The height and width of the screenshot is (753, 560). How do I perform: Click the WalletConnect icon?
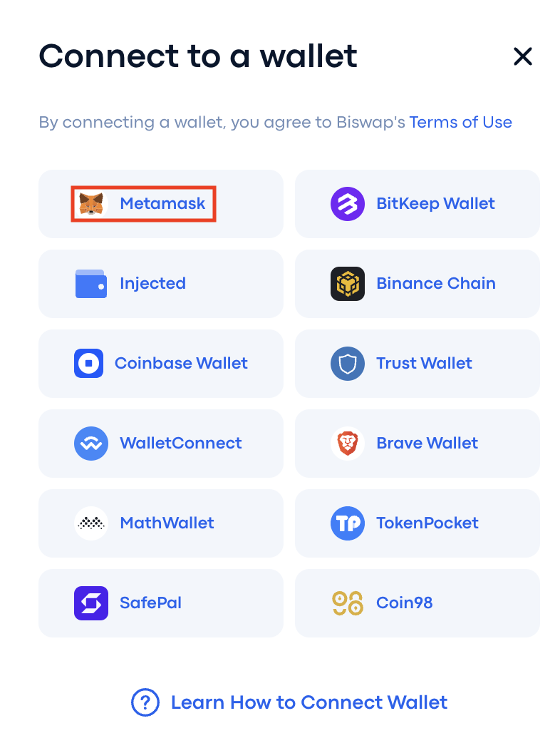point(91,443)
